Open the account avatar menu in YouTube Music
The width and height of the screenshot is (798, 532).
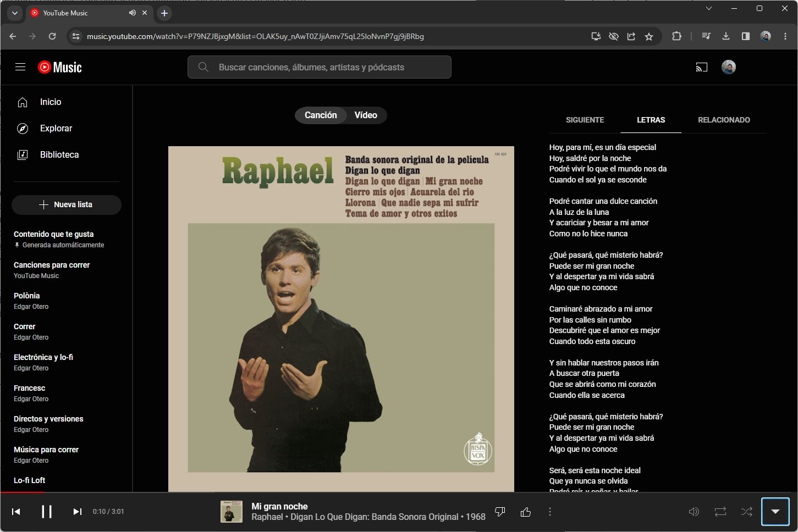729,67
